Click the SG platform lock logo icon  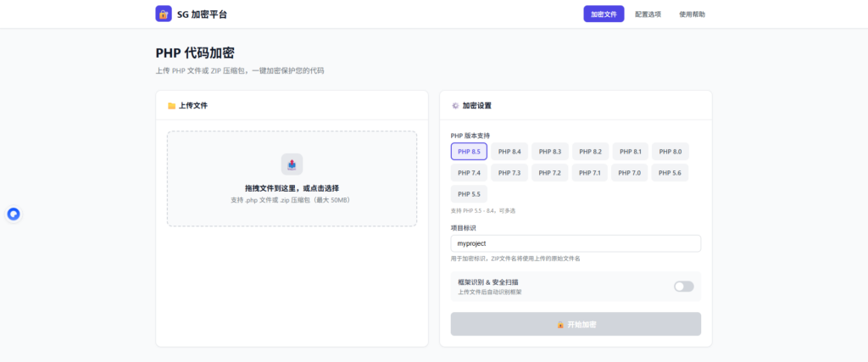[164, 14]
